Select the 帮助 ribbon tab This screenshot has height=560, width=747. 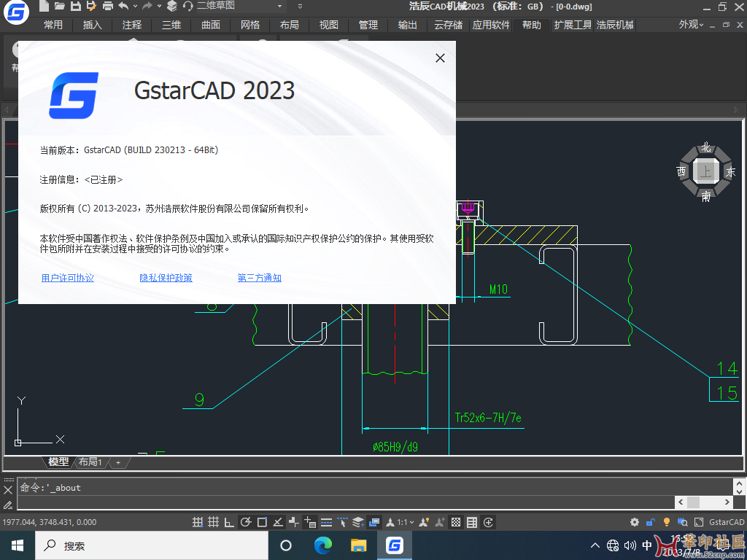pos(532,25)
